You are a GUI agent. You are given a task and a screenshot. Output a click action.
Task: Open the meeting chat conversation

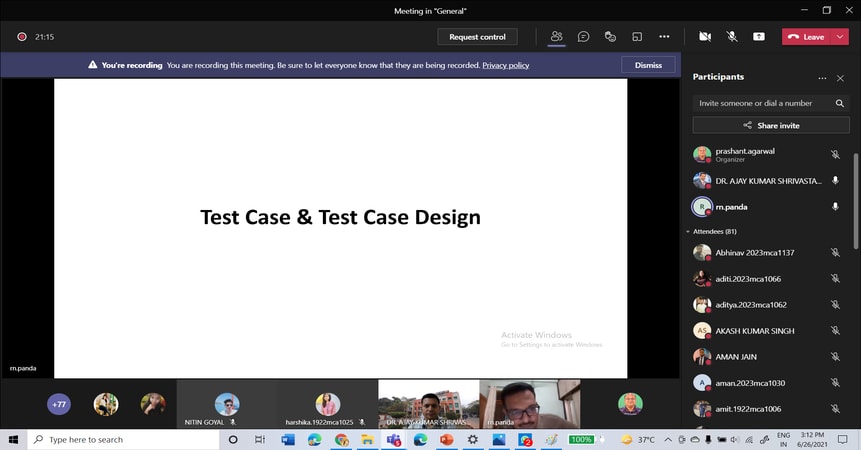583,37
